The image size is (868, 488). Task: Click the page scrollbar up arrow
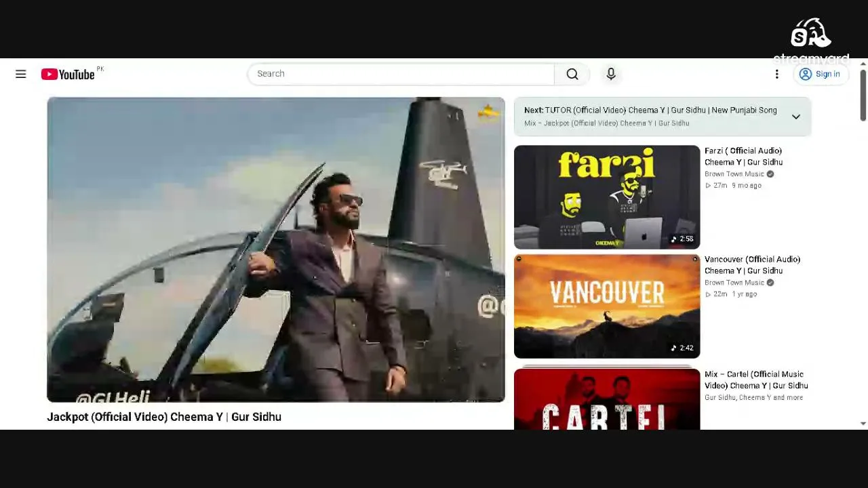point(863,64)
